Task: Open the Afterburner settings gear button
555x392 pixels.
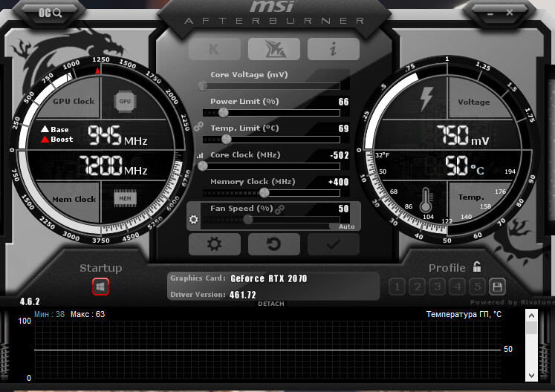Action: tap(215, 244)
